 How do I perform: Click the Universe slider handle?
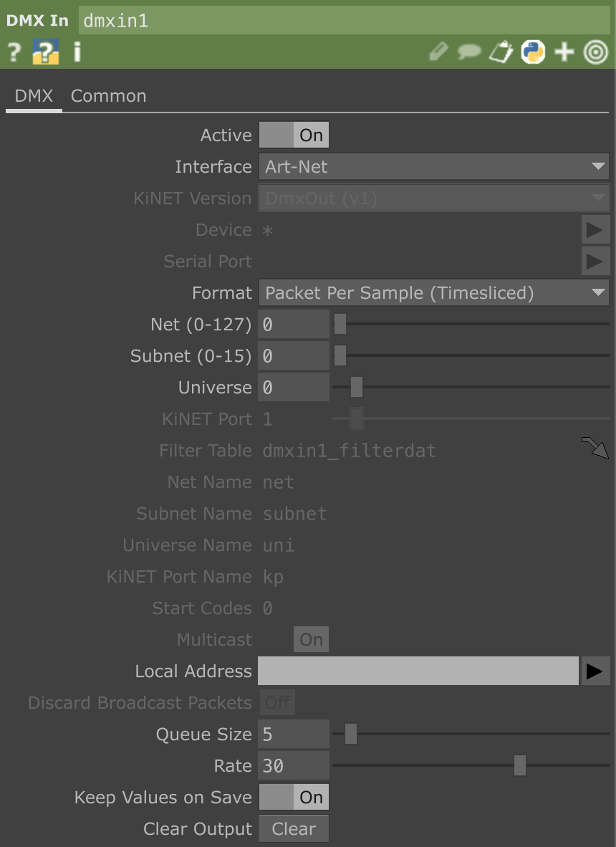(356, 387)
